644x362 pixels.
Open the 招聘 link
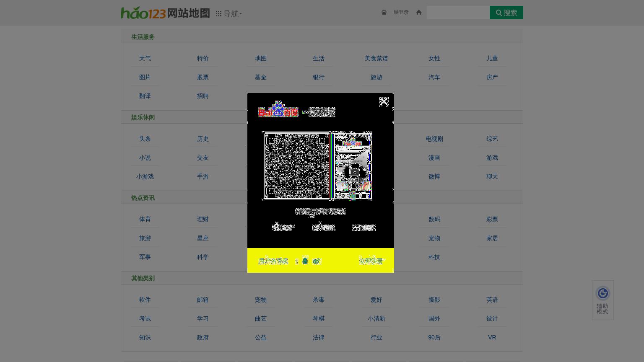[203, 96]
